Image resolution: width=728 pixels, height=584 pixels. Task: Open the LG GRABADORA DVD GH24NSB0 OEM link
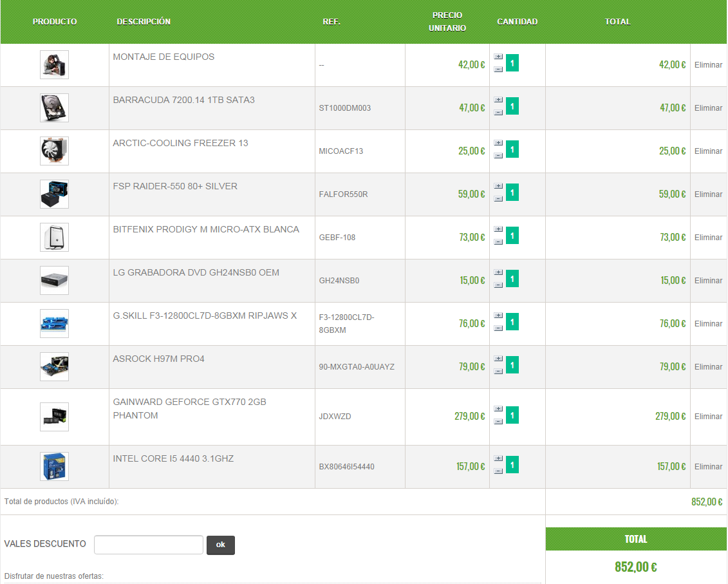(196, 273)
